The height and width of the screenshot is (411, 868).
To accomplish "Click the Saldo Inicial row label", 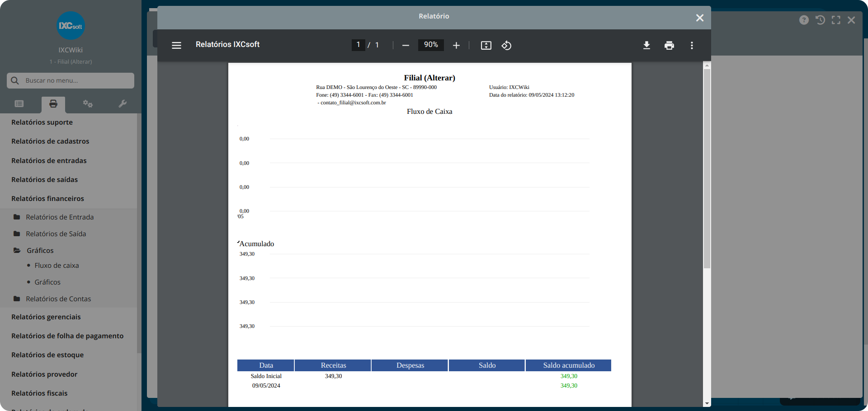I will pos(266,376).
